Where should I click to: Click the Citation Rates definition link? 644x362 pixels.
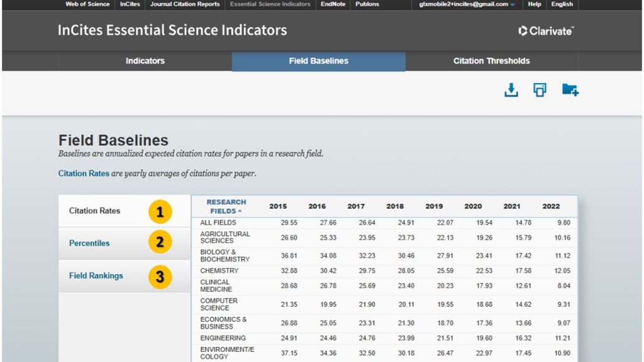(84, 173)
